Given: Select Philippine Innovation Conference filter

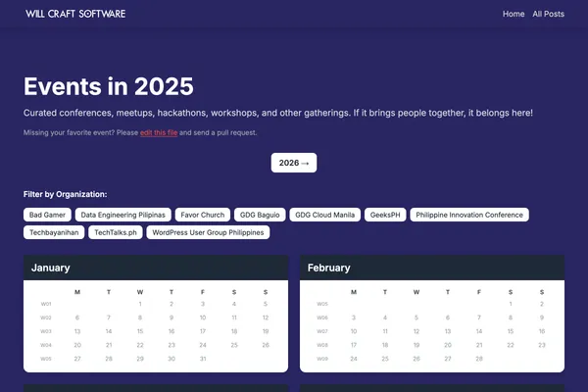Looking at the screenshot, I should click(x=469, y=215).
